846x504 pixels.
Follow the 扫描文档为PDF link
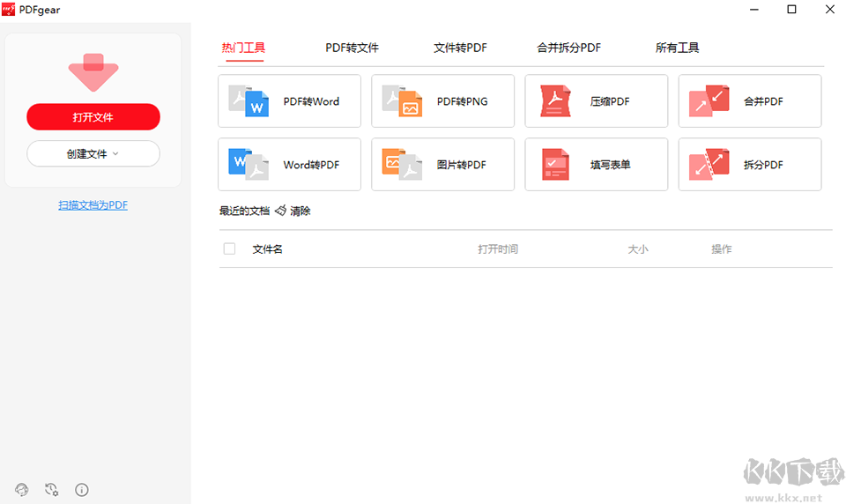[93, 205]
